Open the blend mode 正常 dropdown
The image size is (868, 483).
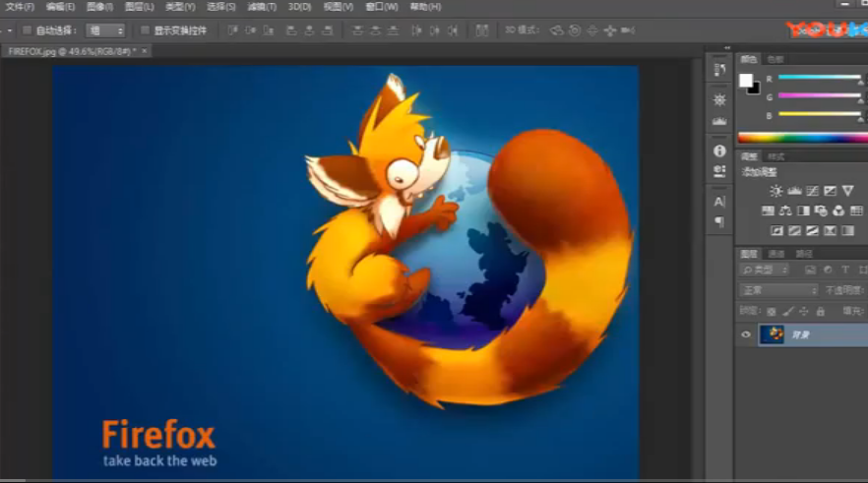click(778, 290)
